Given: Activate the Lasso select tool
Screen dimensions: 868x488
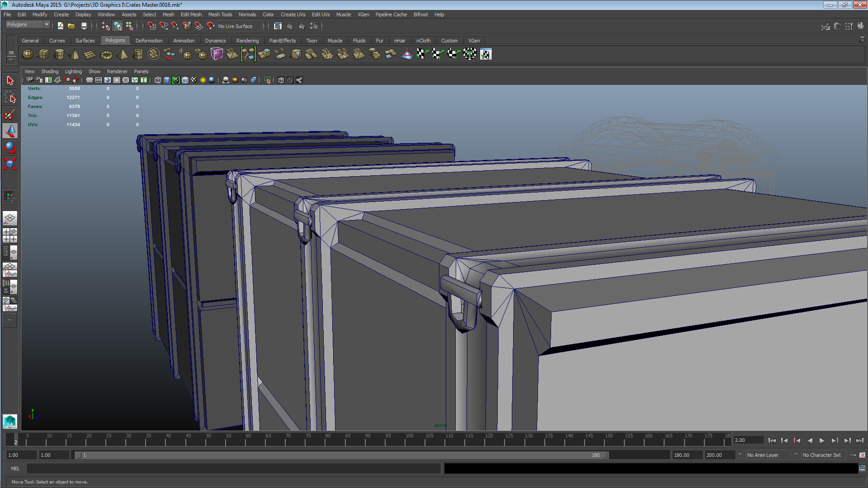Looking at the screenshot, I should (10, 98).
